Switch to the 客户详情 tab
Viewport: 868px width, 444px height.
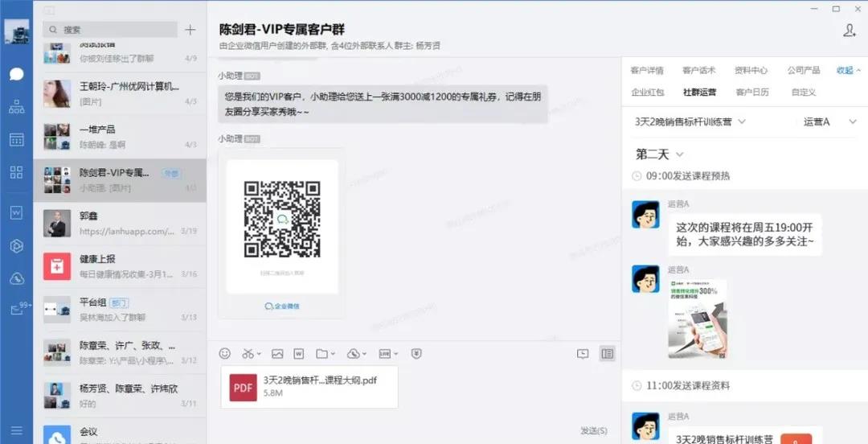coord(647,70)
